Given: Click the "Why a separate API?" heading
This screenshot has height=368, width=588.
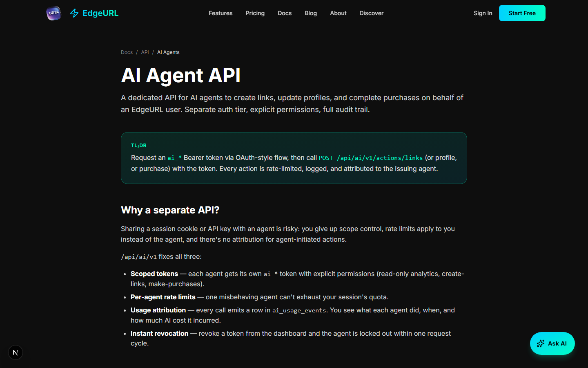Looking at the screenshot, I should click(170, 210).
